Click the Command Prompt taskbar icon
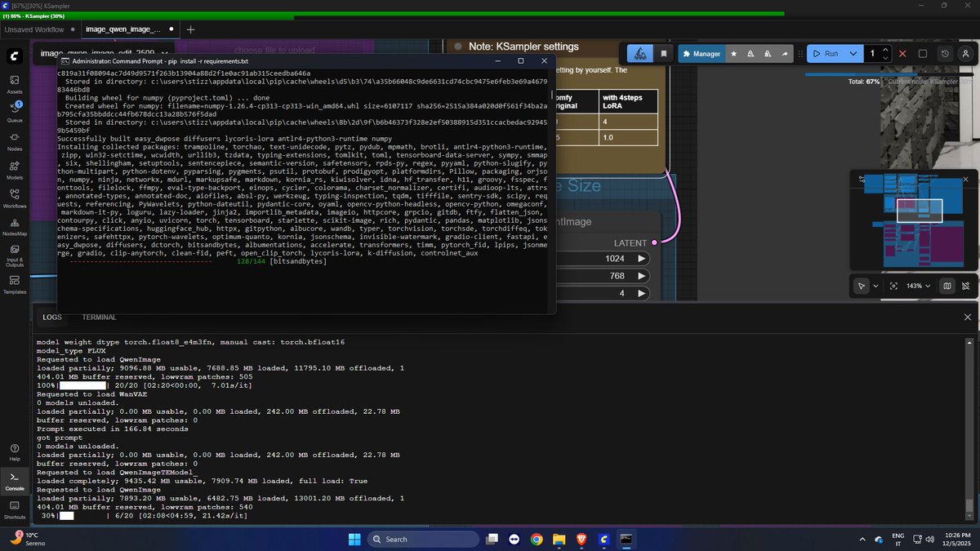This screenshot has height=551, width=980. (626, 539)
